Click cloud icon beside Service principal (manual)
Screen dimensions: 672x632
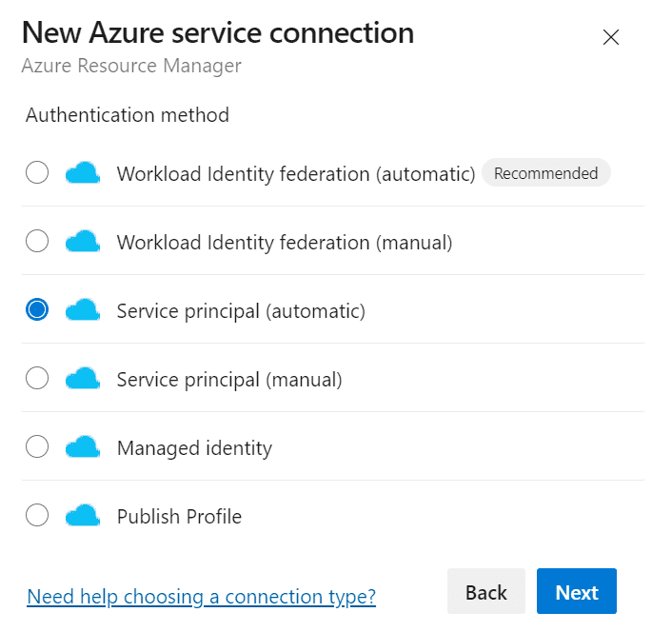pos(83,378)
